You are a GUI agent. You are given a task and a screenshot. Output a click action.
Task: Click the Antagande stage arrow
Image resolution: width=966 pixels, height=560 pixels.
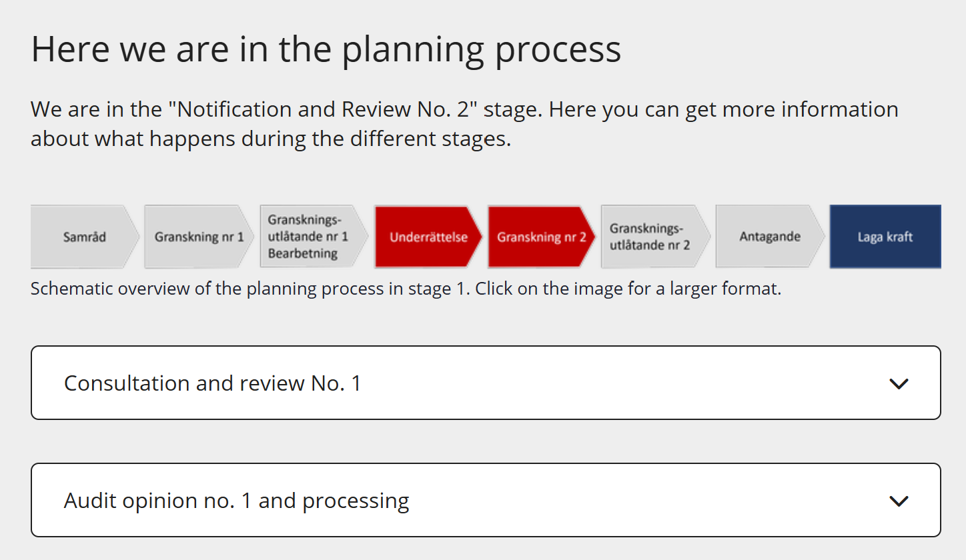pyautogui.click(x=770, y=237)
